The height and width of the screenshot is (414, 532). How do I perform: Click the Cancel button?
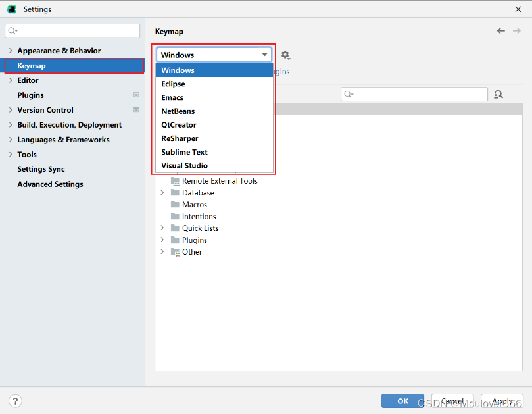tap(452, 401)
